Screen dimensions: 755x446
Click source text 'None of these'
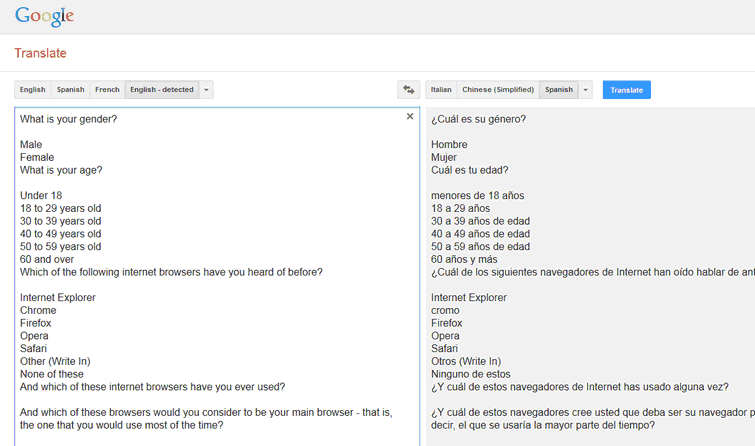(x=52, y=374)
